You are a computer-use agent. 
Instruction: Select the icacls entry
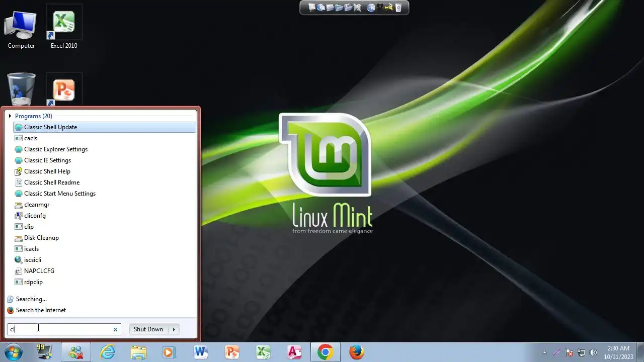pos(104,249)
